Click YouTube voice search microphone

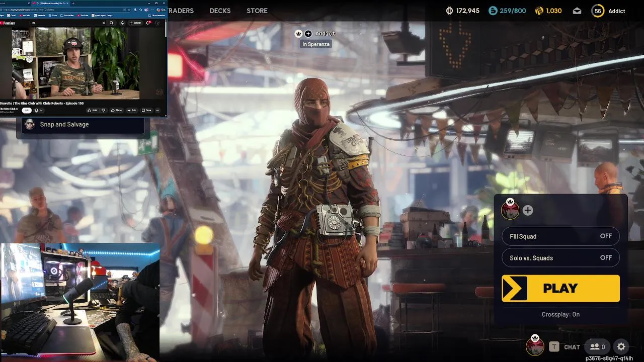122,23
